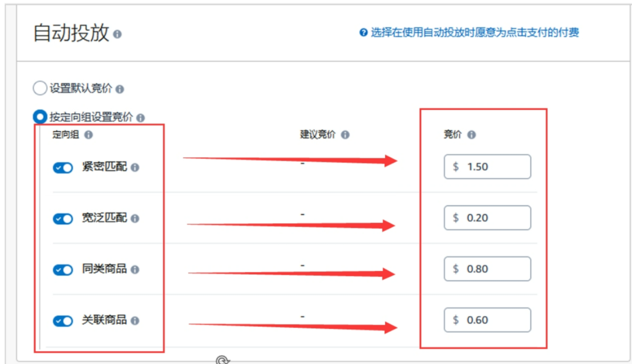Select the 按定向组设置竞价 radio option
This screenshot has height=364, width=632.
pos(39,117)
